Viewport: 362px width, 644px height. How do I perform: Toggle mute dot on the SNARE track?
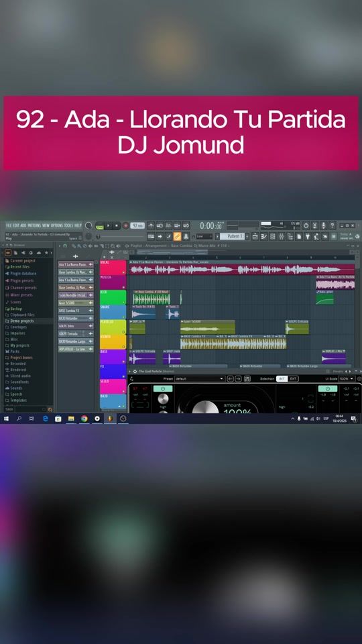(123, 317)
